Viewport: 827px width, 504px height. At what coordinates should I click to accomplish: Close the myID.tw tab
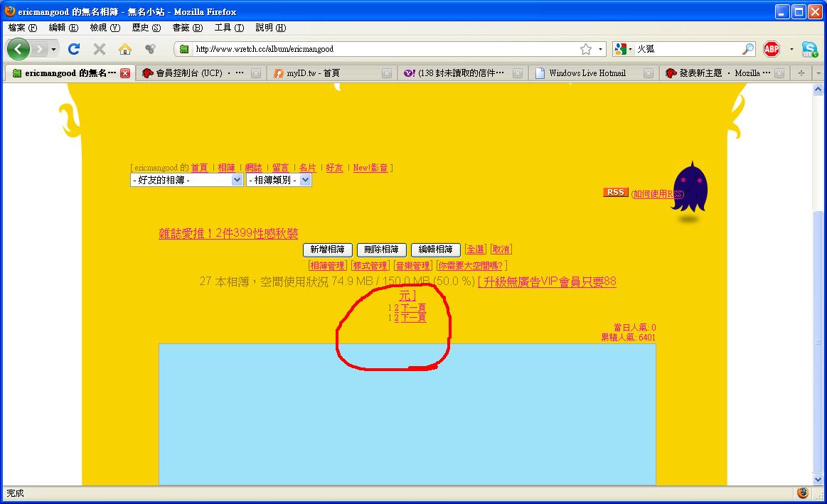[x=387, y=73]
